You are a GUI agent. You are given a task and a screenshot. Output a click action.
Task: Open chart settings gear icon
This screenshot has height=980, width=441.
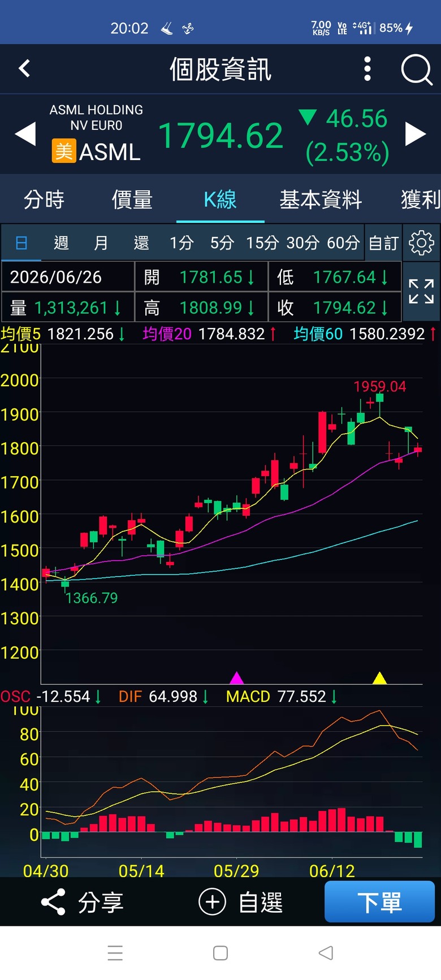[421, 243]
